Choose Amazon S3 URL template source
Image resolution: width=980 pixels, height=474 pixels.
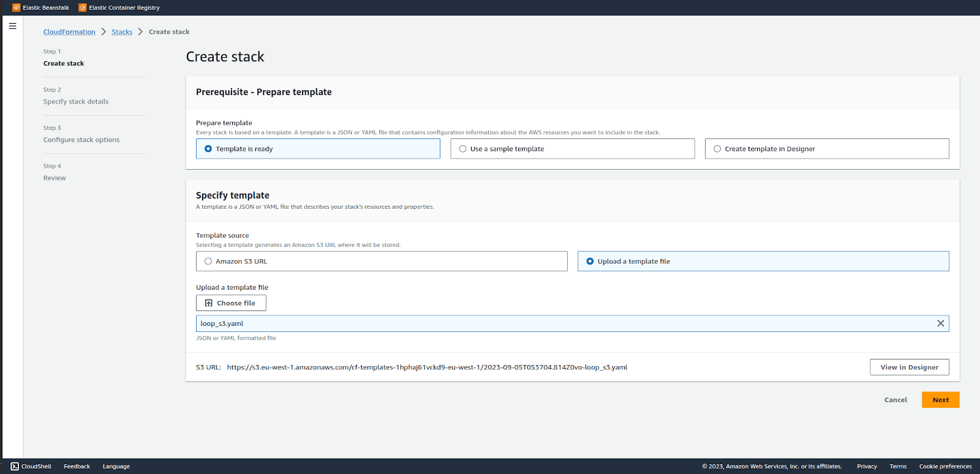(x=382, y=261)
